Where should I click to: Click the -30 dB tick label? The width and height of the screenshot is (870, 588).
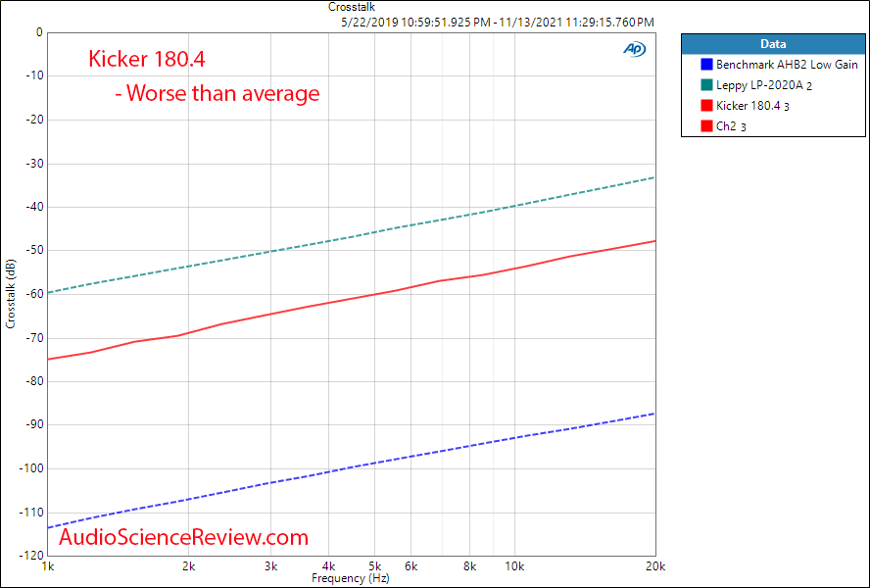point(32,164)
